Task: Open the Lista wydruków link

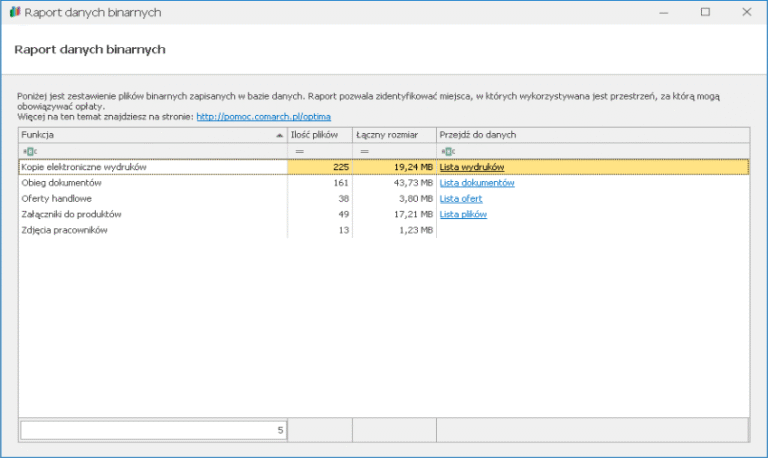Action: [x=472, y=167]
